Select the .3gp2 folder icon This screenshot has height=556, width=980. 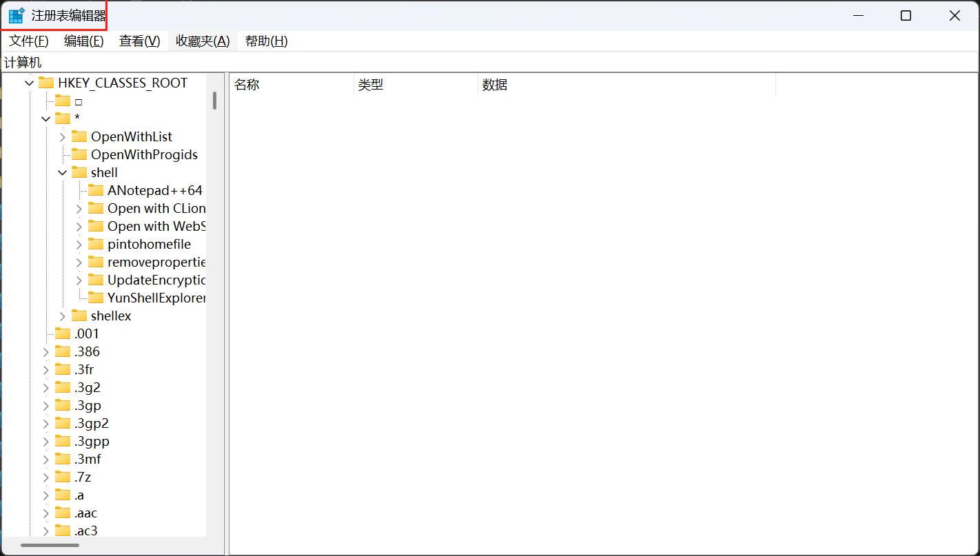[x=63, y=423]
